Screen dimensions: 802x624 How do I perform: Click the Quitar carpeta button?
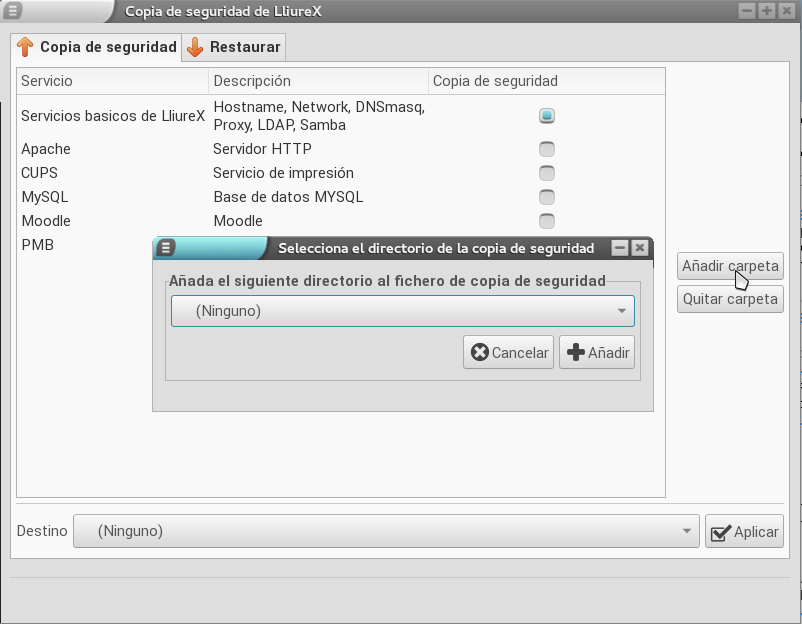pyautogui.click(x=730, y=299)
